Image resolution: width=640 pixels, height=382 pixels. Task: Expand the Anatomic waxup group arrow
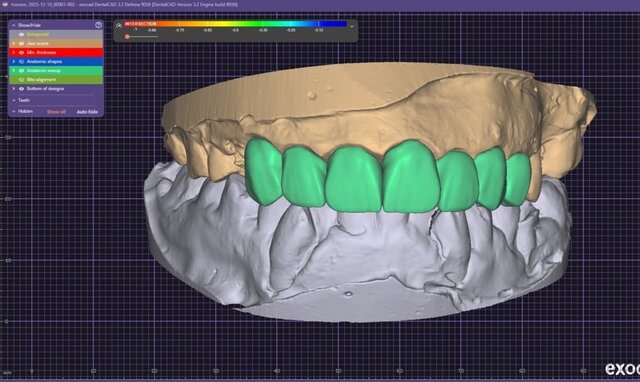coord(13,71)
